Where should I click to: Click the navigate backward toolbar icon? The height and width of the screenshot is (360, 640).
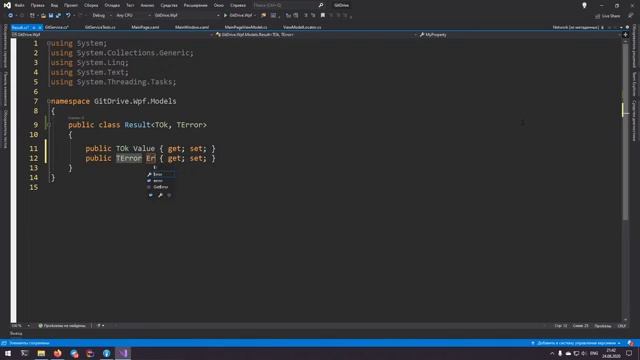10,16
